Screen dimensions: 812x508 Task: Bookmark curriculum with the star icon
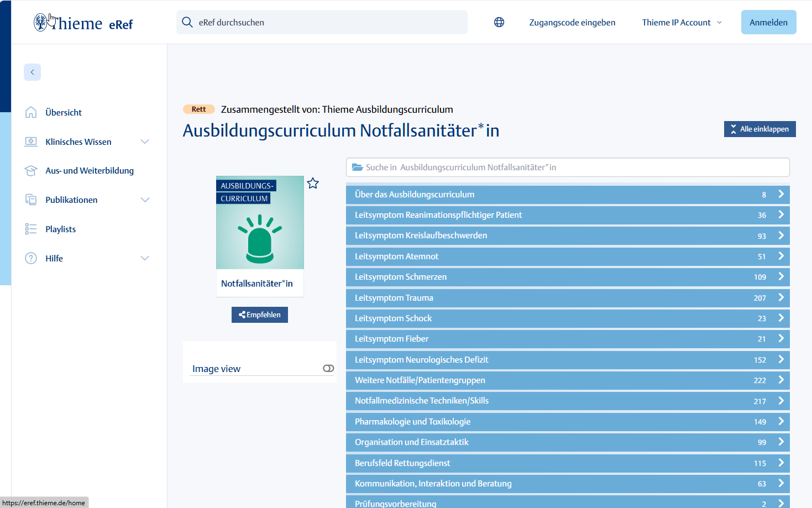coord(313,183)
